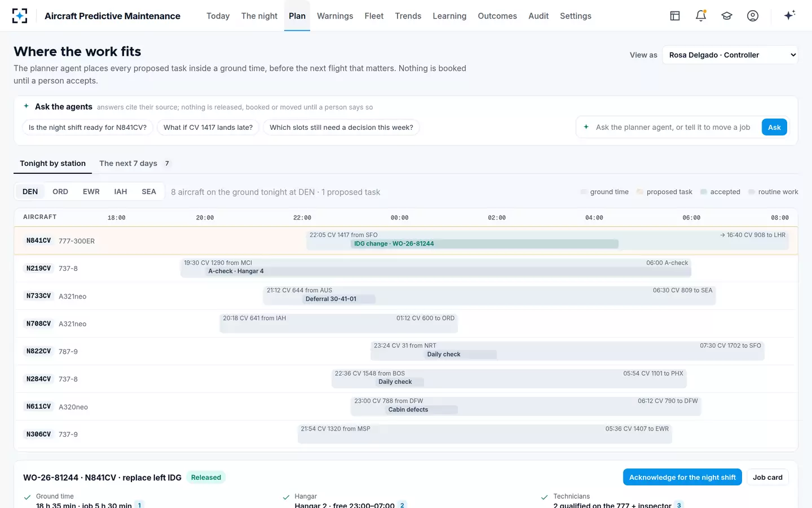Select aircraft N708CV row label
This screenshot has width=812, height=508.
pyautogui.click(x=39, y=323)
